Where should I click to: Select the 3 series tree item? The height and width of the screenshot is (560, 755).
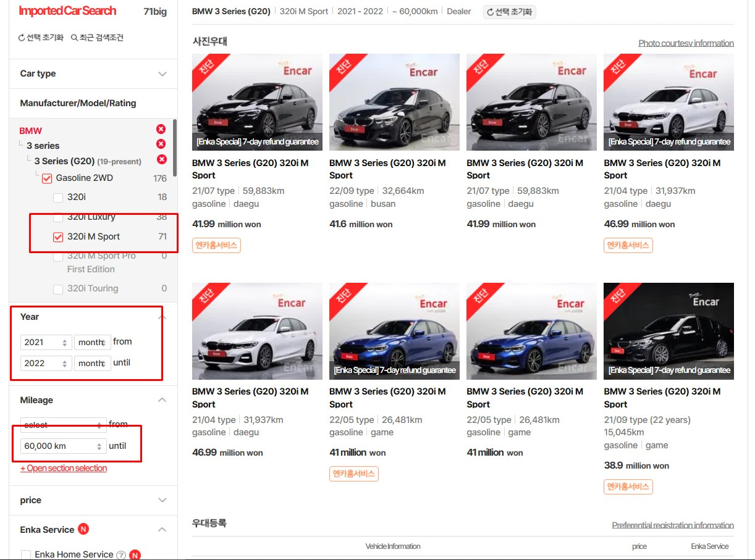pos(43,146)
